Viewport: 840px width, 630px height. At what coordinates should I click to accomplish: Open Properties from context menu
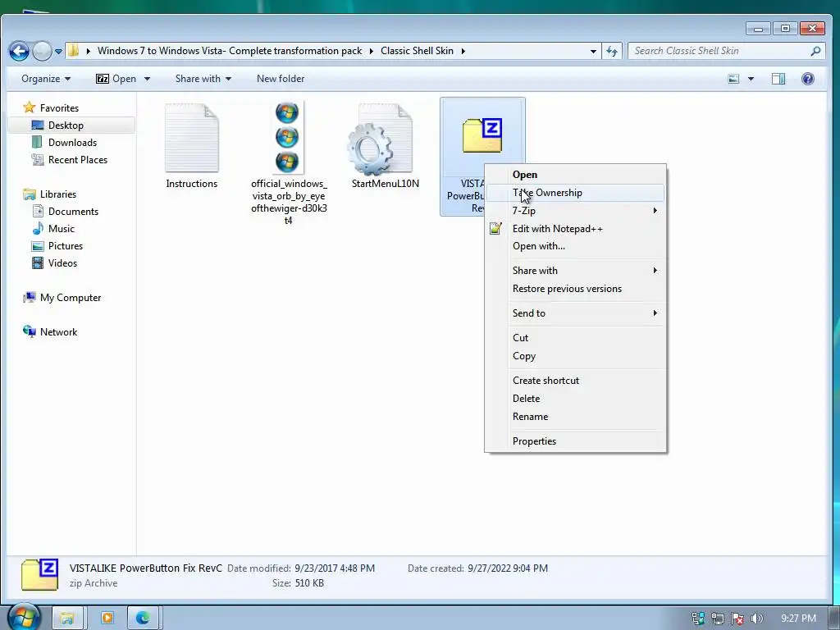pos(575,441)
